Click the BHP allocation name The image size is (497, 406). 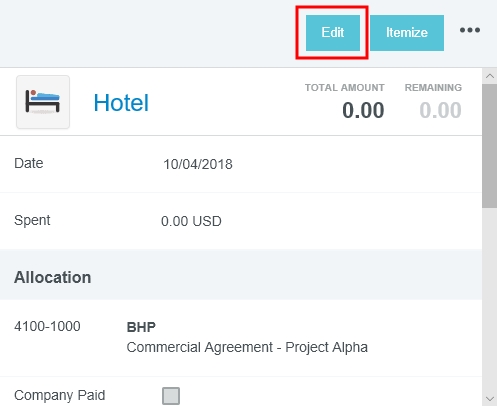141,327
